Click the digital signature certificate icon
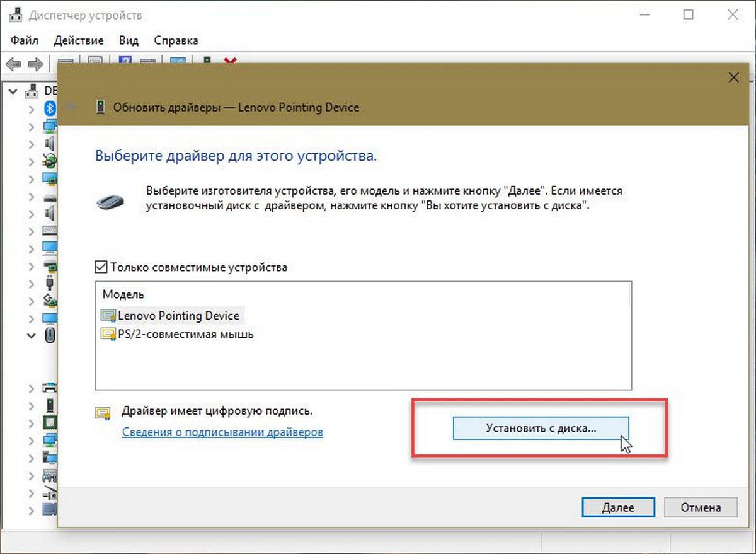The width and height of the screenshot is (756, 554). pyautogui.click(x=103, y=413)
